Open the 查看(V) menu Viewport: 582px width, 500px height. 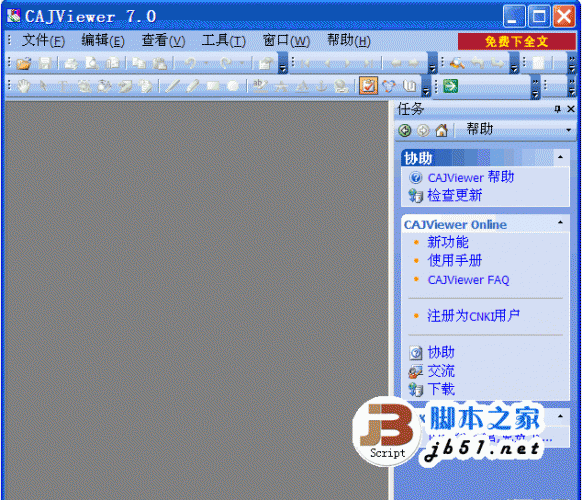click(163, 40)
